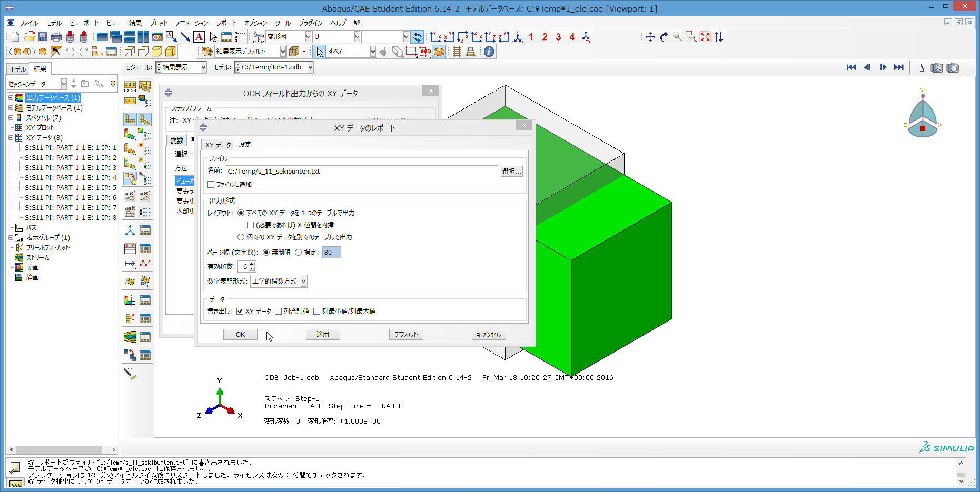
Task: Jump to the last frame
Action: point(899,67)
